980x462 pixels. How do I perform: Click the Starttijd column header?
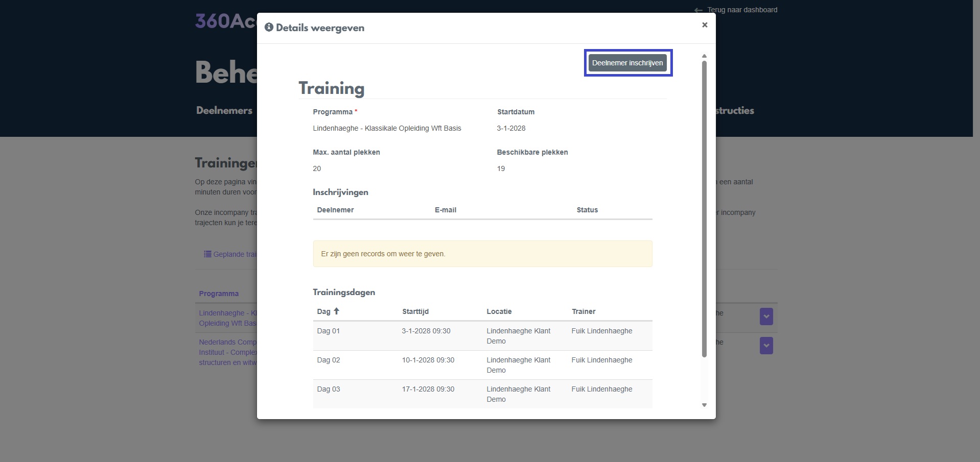point(415,311)
